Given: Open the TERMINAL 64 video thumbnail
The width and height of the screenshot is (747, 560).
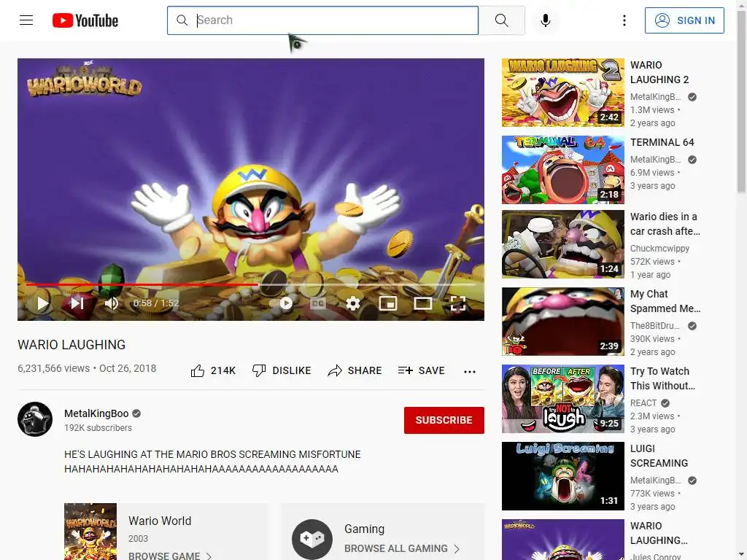Looking at the screenshot, I should tap(562, 169).
